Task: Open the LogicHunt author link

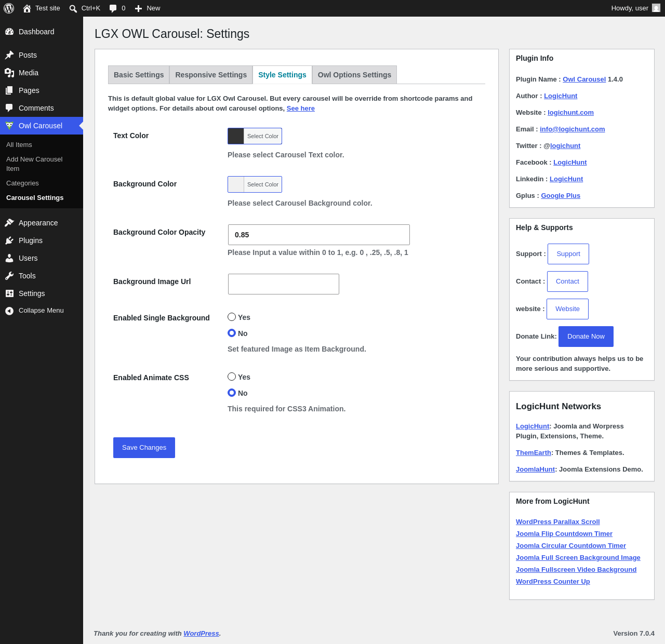Action: click(x=561, y=96)
